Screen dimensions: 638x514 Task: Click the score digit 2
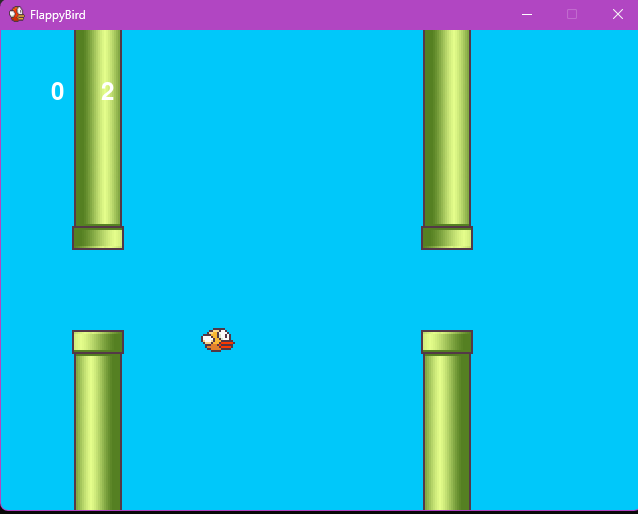(x=107, y=91)
